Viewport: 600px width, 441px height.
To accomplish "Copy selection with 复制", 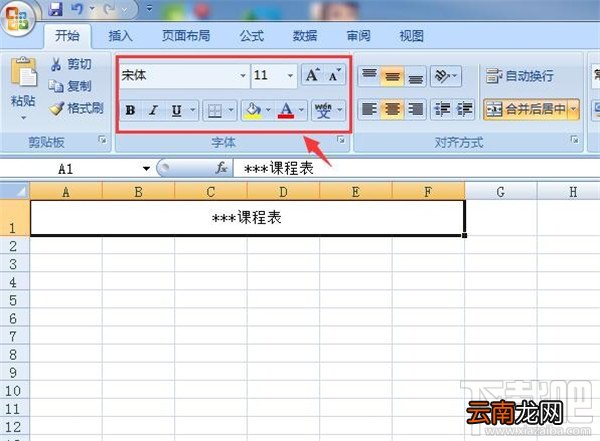I will (70, 86).
